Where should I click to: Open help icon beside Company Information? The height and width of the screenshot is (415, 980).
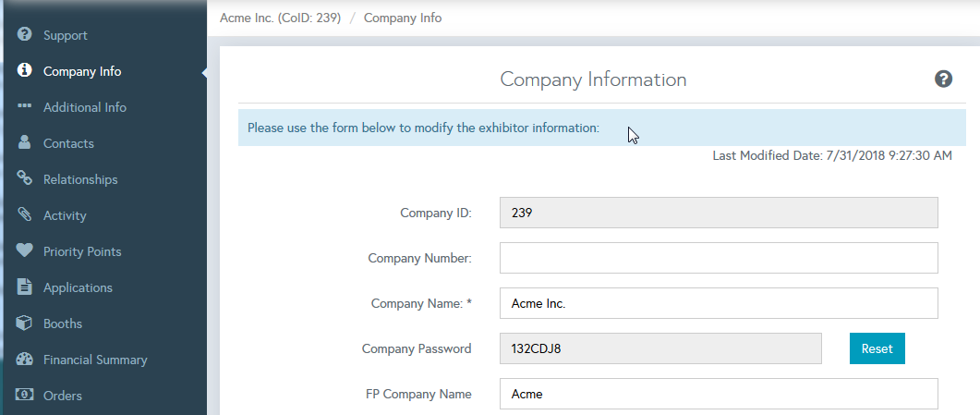[943, 79]
